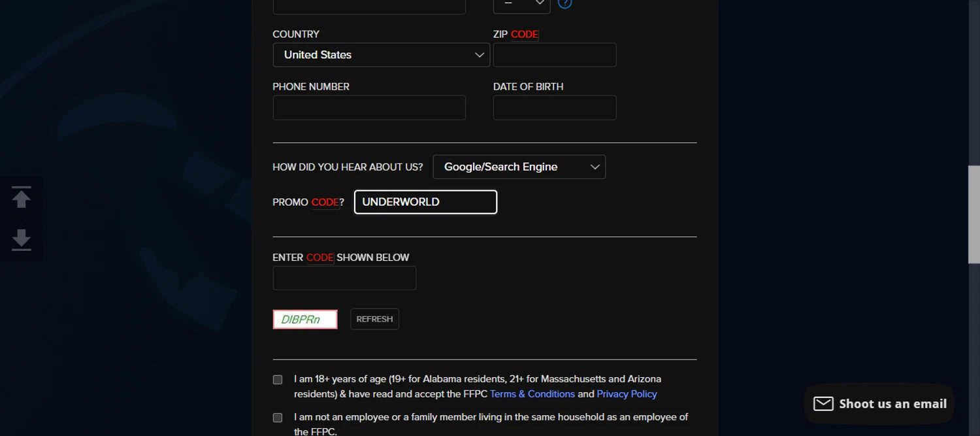
Task: Open the Terms & Conditions link
Action: tap(532, 394)
